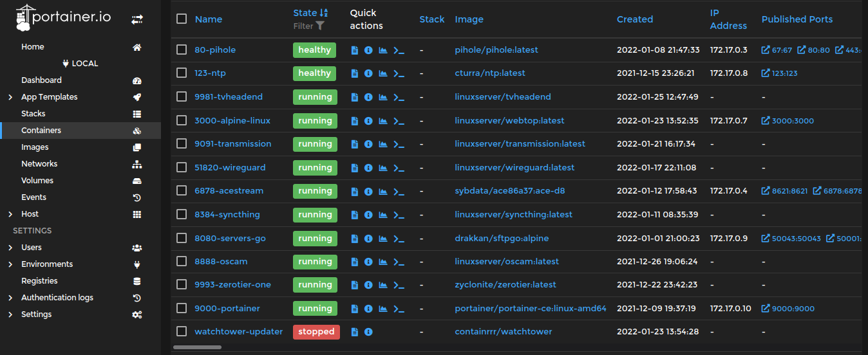868x355 pixels.
Task: Sort containers by Stack column
Action: [432, 19]
